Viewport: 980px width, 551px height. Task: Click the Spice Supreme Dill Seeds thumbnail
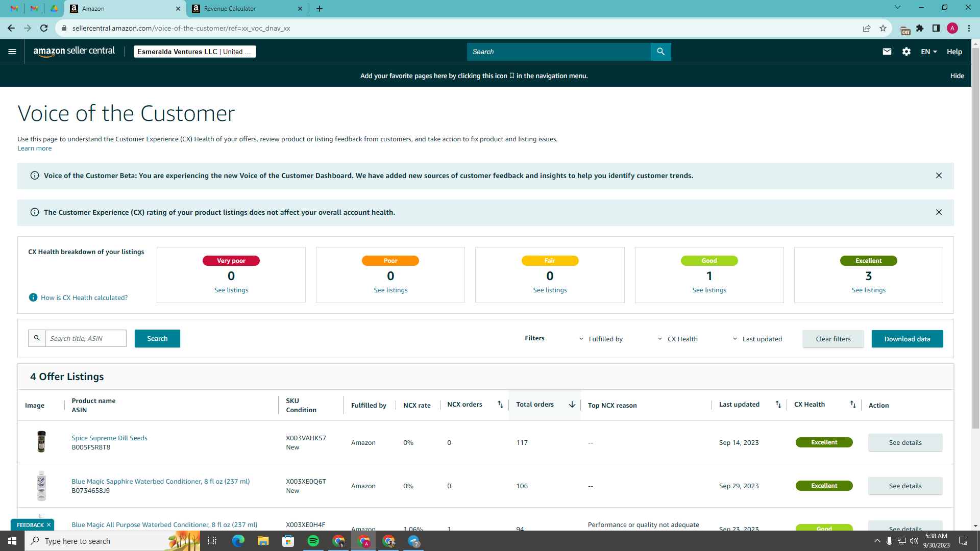click(x=41, y=442)
